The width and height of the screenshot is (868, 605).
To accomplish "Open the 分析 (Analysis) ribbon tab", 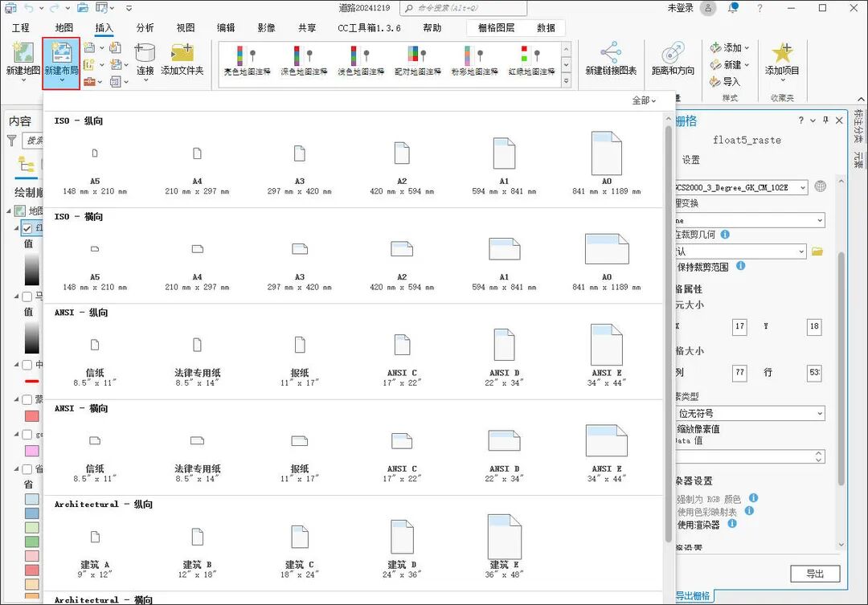I will tap(145, 27).
